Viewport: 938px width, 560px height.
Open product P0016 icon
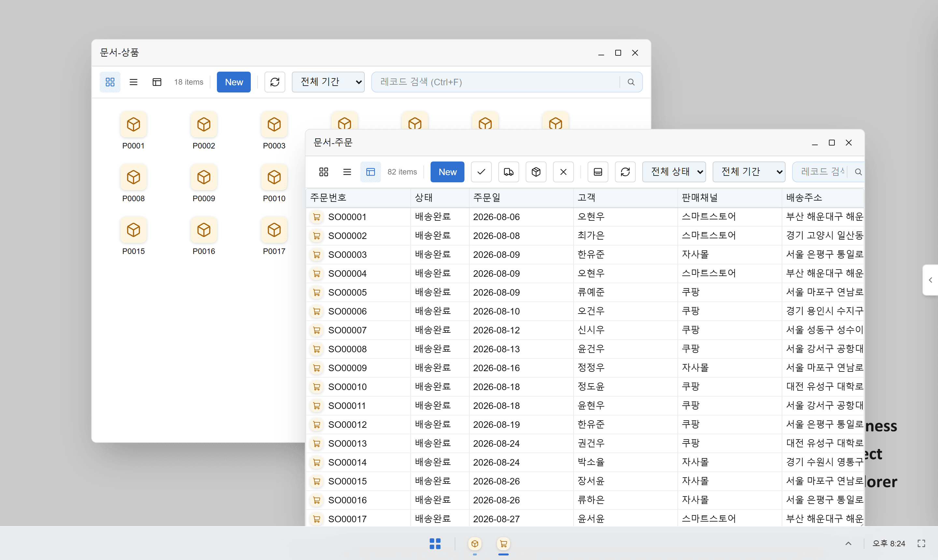pyautogui.click(x=204, y=236)
